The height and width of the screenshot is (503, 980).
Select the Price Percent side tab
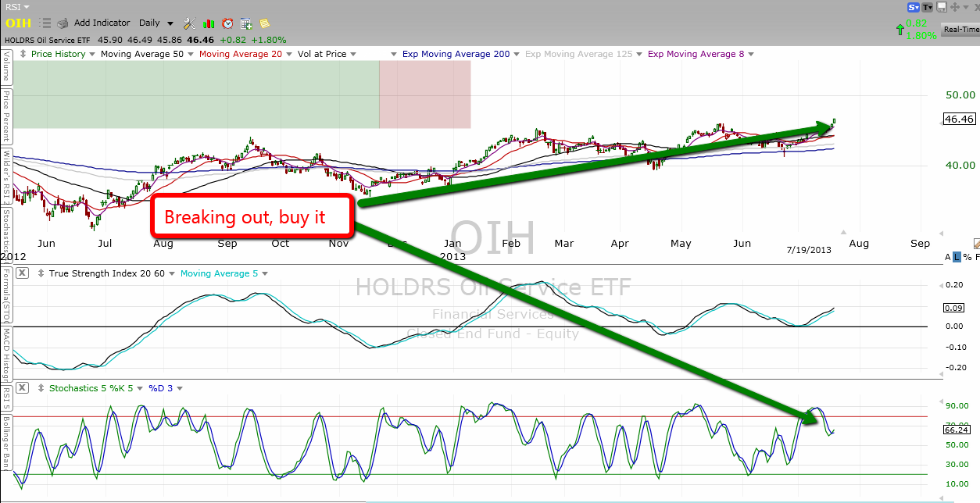coord(6,116)
